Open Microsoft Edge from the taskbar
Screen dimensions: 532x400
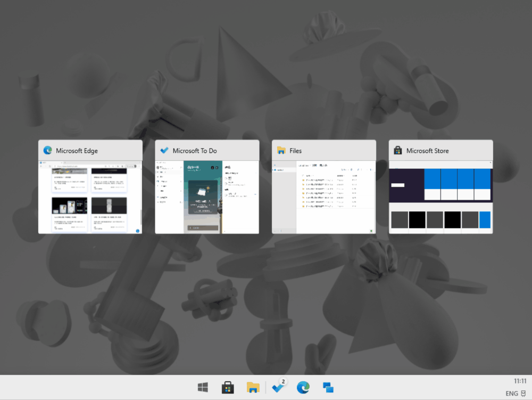pos(303,388)
